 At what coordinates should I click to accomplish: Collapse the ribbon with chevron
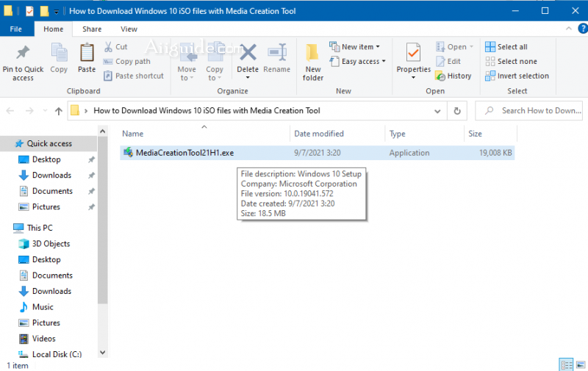(x=568, y=29)
